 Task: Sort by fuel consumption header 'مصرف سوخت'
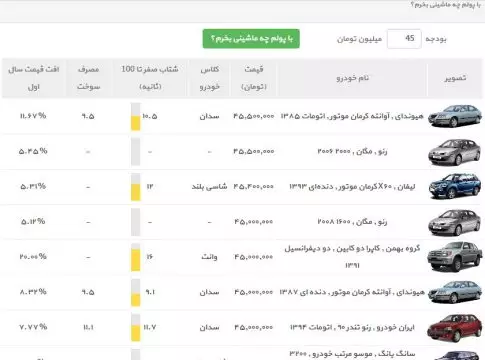[88, 78]
